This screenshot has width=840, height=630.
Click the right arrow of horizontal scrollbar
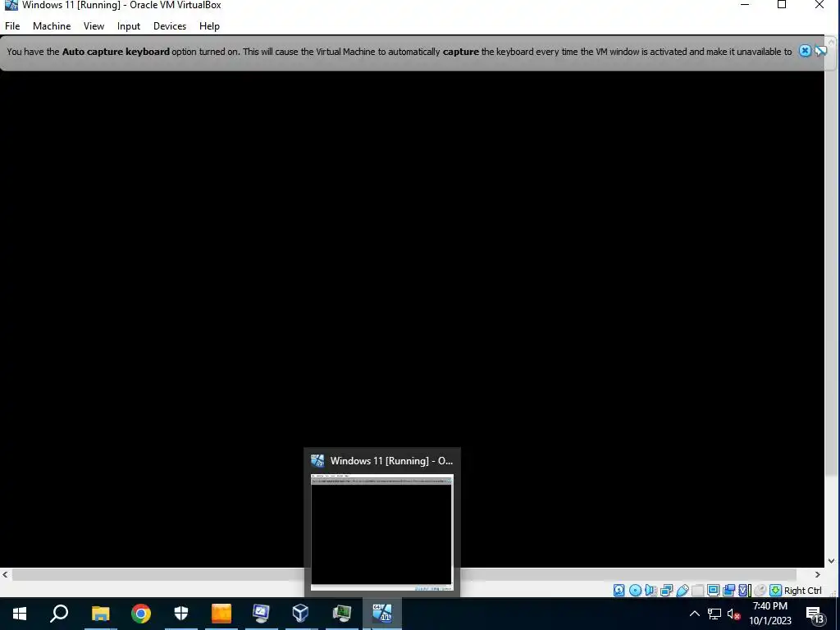pyautogui.click(x=818, y=574)
